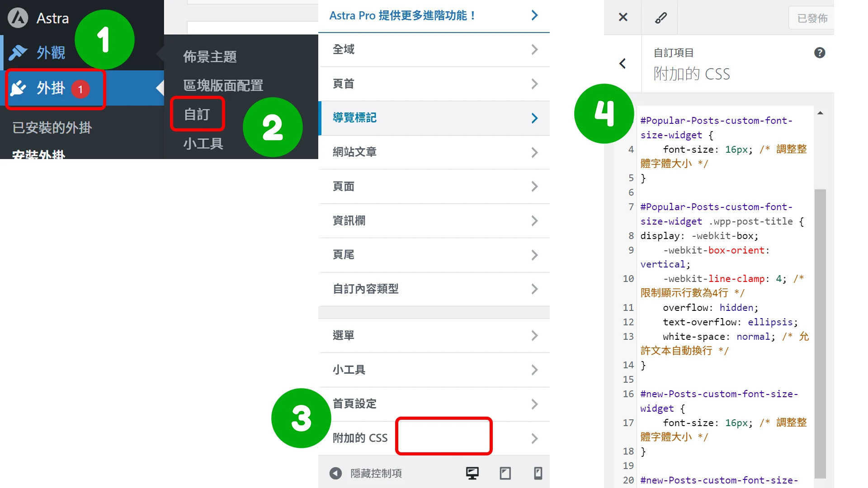
Task: Switch to mobile preview icon
Action: click(538, 473)
